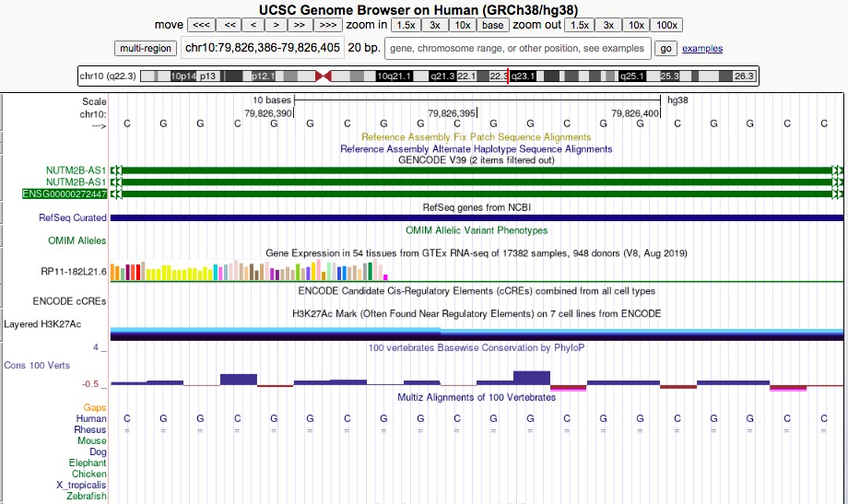Image resolution: width=848 pixels, height=504 pixels.
Task: Move far right with the >>> button
Action: [x=328, y=25]
